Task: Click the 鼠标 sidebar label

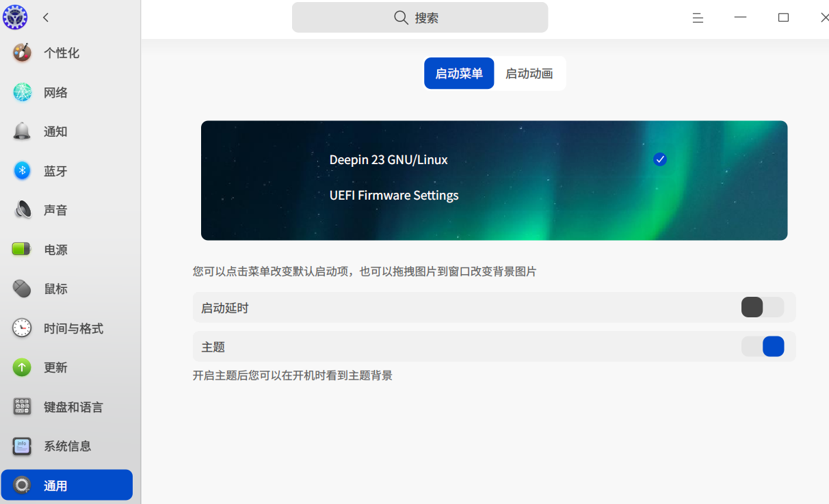Action: click(x=55, y=289)
